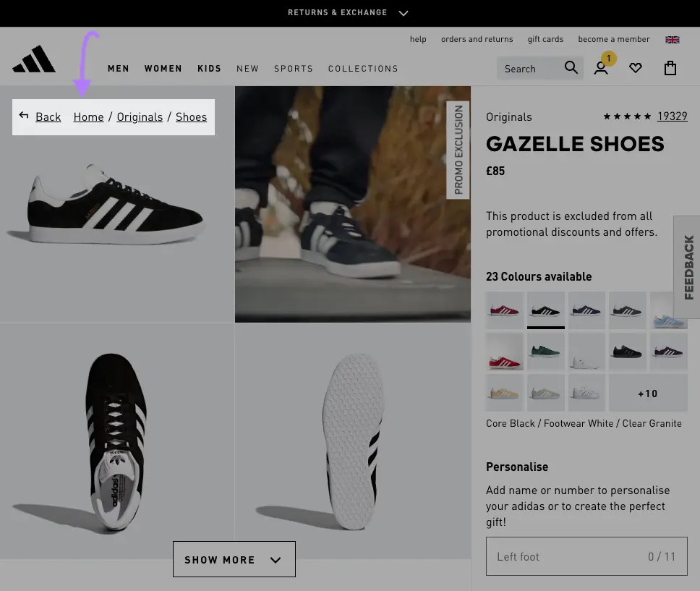Open the shopping bag icon
The image size is (700, 591).
[x=670, y=68]
